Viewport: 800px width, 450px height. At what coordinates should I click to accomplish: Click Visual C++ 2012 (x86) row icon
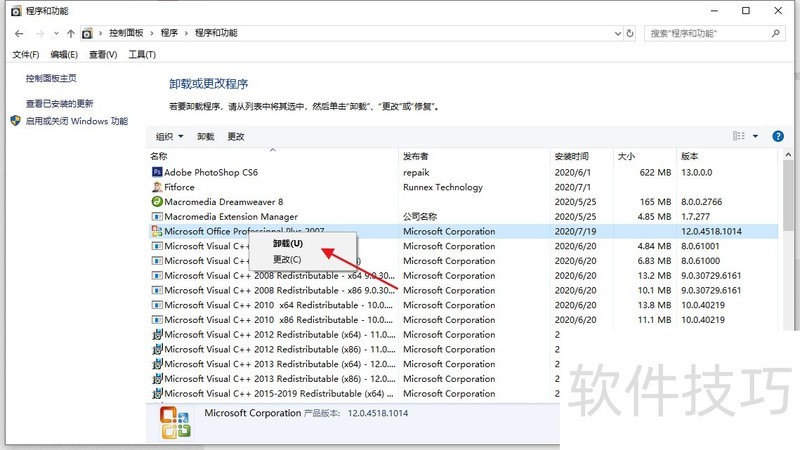tap(157, 349)
